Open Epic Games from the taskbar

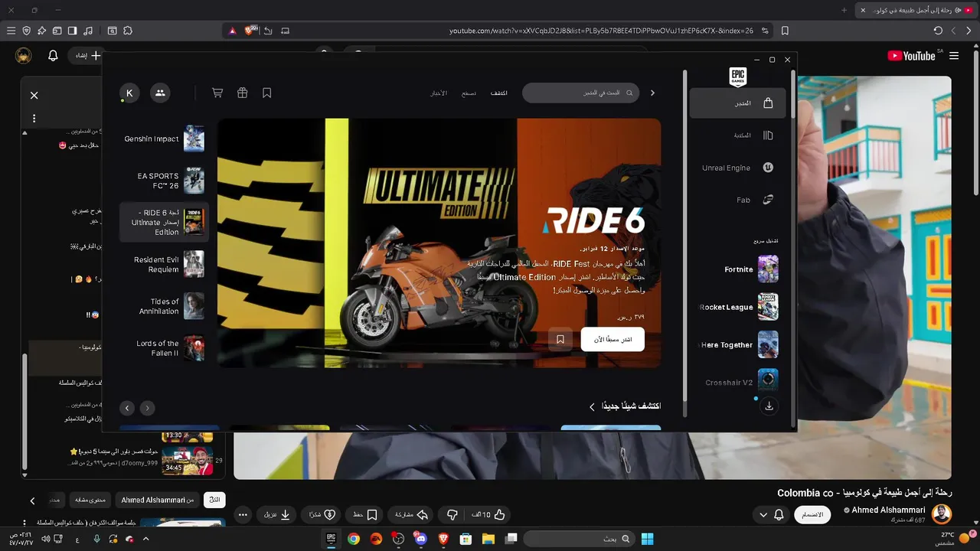332,539
